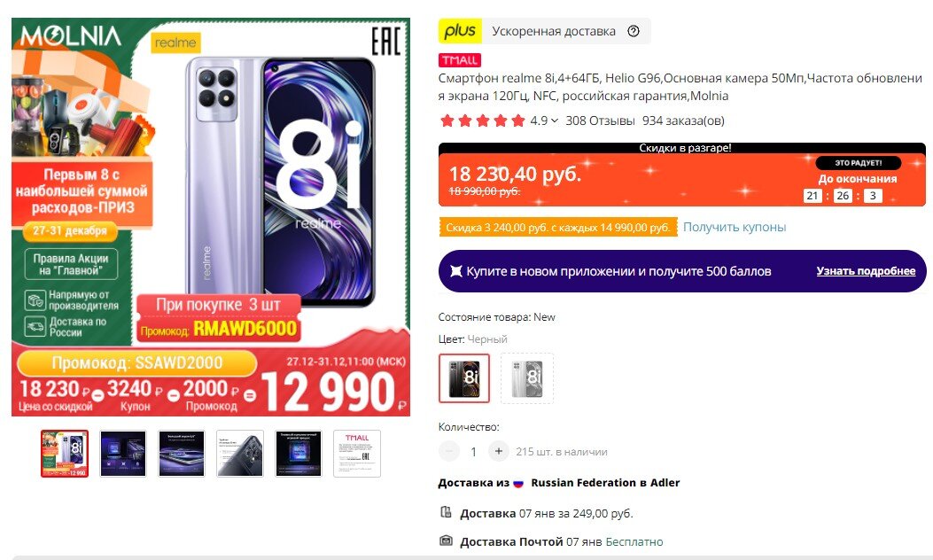Select the black color variant swatch
Screen dimensions: 933x560
464,378
